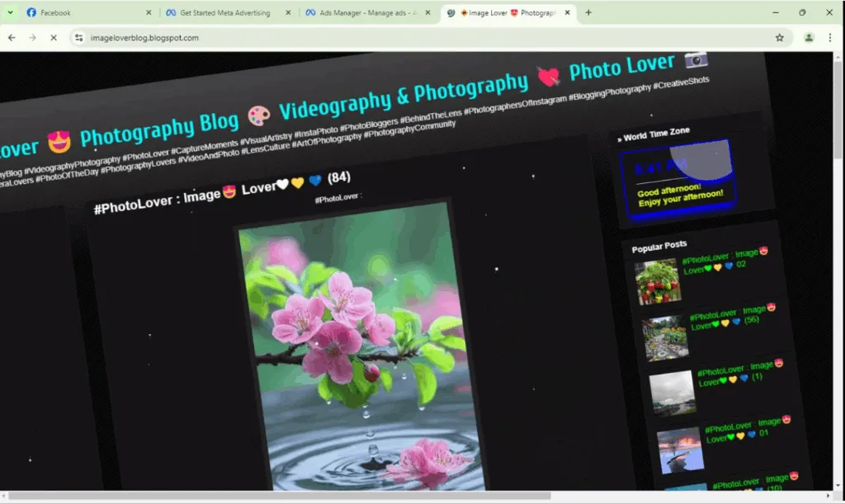The height and width of the screenshot is (504, 845).
Task: Open the sunset boat post thumbnail
Action: tap(680, 450)
